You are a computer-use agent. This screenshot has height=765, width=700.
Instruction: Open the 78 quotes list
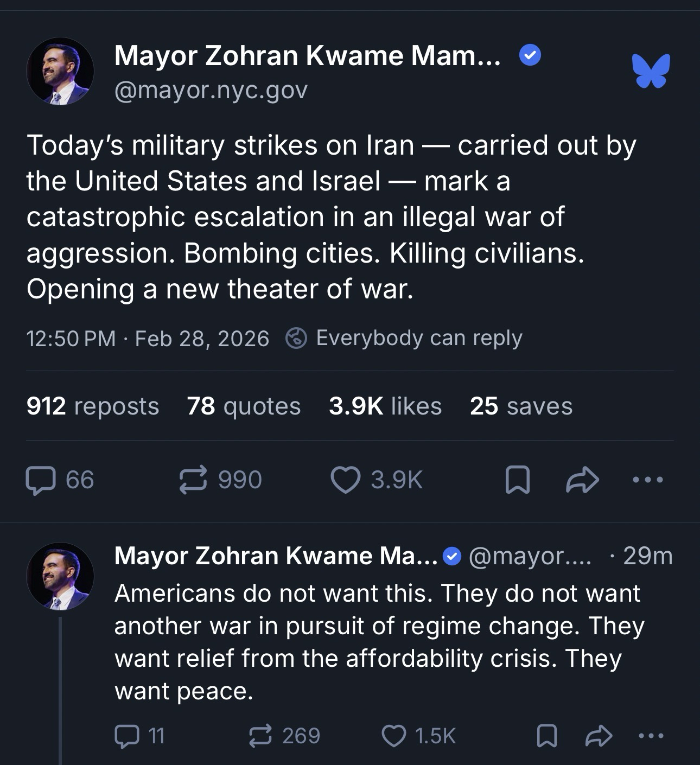[244, 406]
